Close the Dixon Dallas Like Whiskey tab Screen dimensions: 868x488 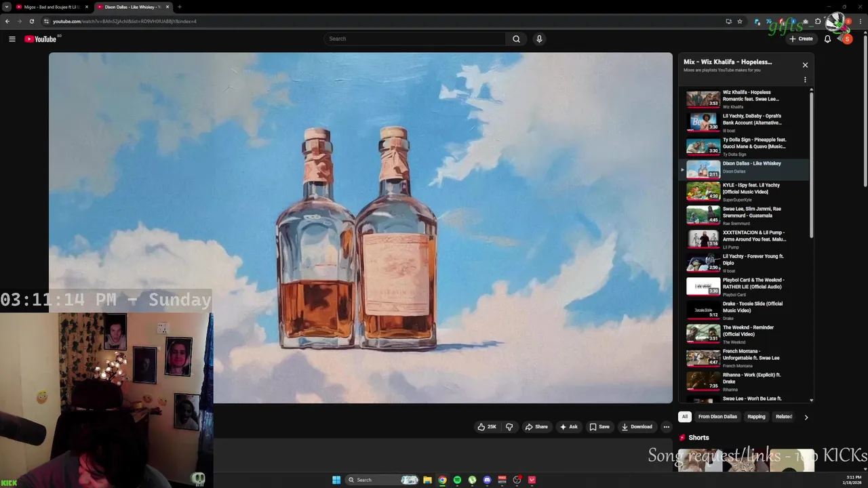pyautogui.click(x=167, y=7)
